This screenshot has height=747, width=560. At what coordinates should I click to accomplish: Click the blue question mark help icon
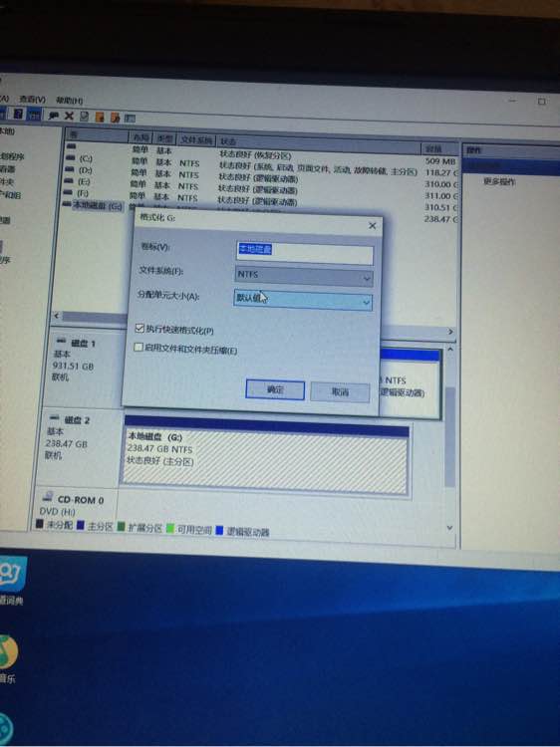click(x=18, y=114)
